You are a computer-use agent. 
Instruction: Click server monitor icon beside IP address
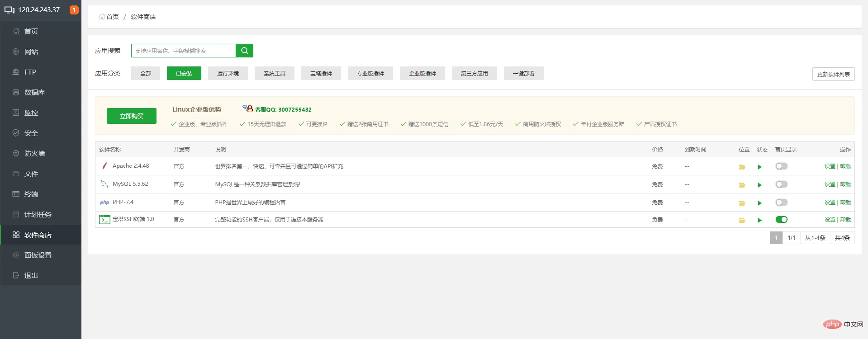pos(9,10)
